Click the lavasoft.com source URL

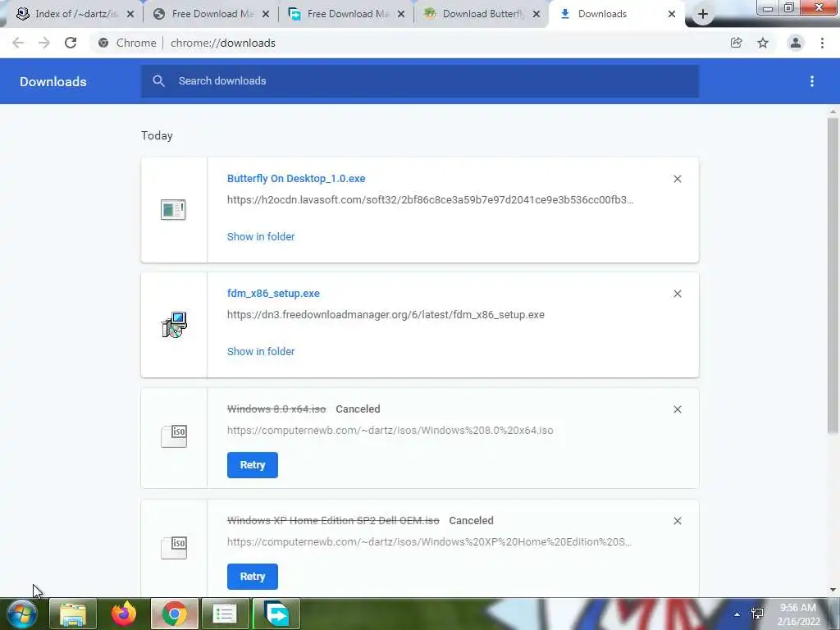point(430,200)
